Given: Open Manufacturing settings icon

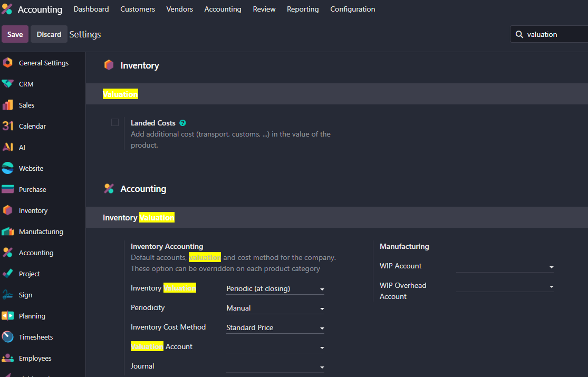Looking at the screenshot, I should point(8,231).
